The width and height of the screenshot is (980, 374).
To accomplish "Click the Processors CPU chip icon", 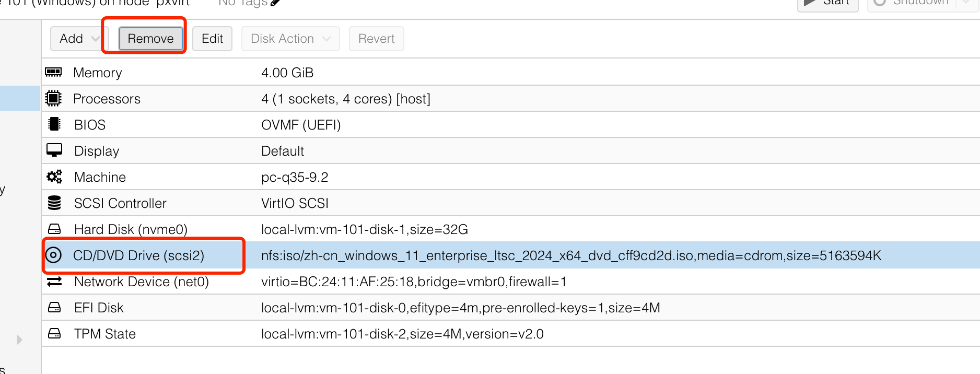I will pyautogui.click(x=53, y=98).
